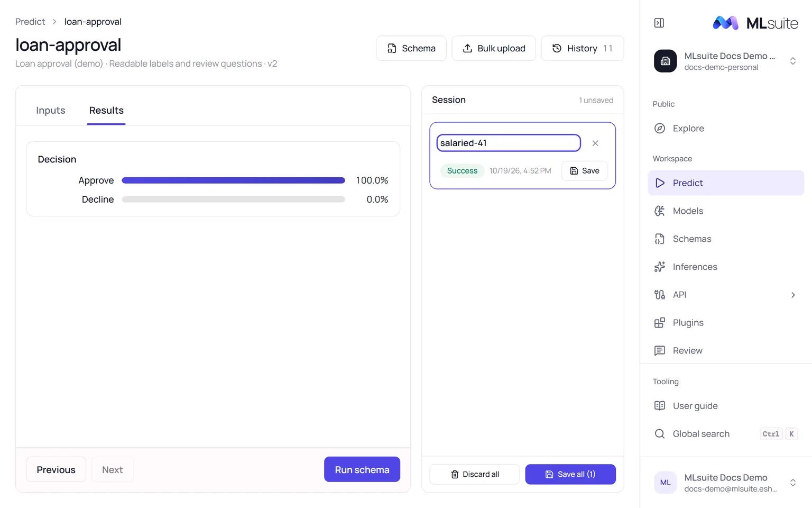Click the Success status badge
Screen dimensions: 812x508
tap(462, 171)
